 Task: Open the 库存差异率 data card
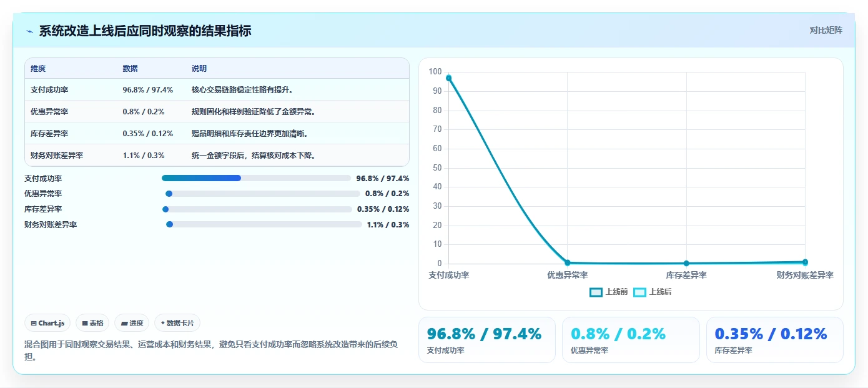click(x=774, y=340)
